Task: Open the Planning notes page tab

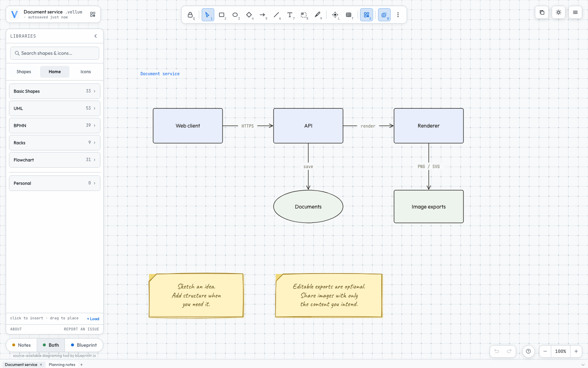Action: click(62, 365)
